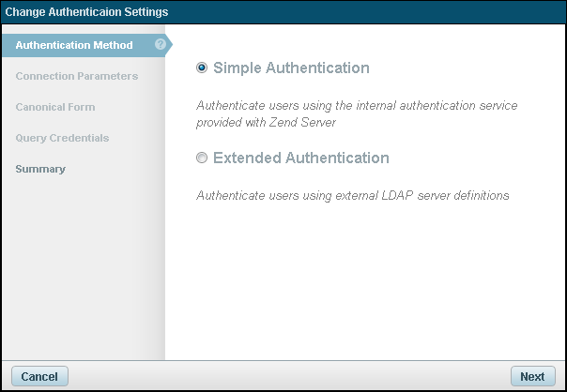Go to the Connection Parameters step
The width and height of the screenshot is (567, 392).
click(x=77, y=76)
